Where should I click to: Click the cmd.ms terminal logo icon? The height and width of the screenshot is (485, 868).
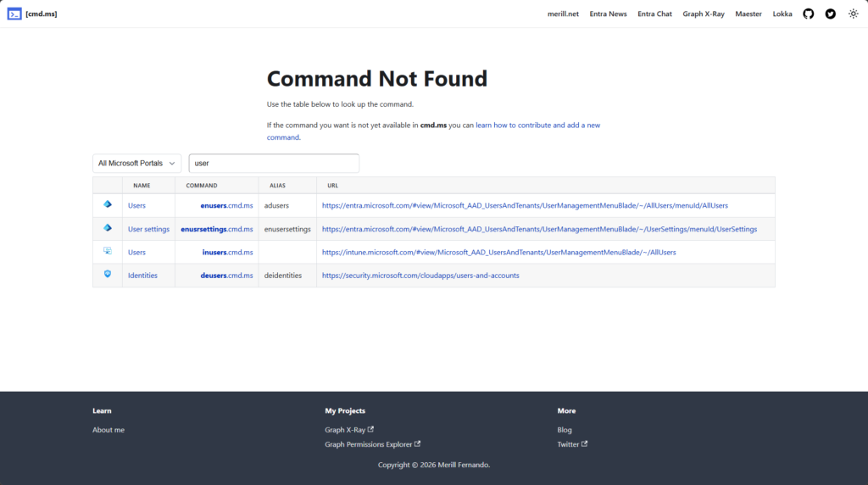[x=14, y=14]
